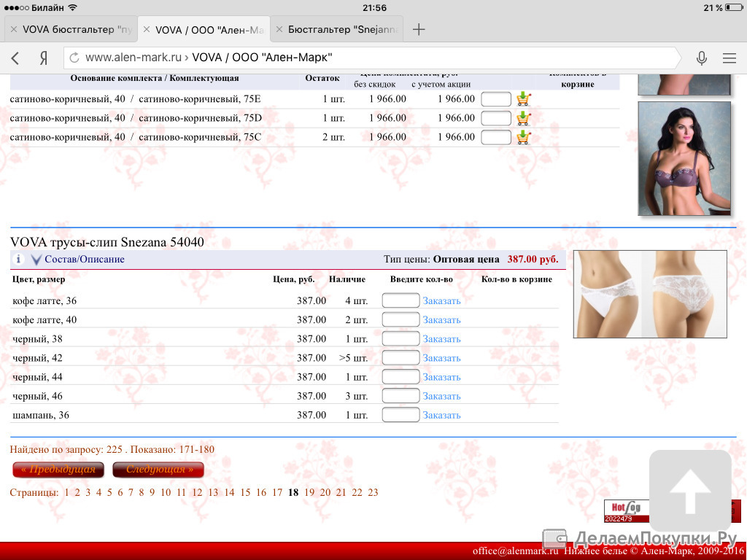Click quantity field for шампань, 36

coord(400,415)
